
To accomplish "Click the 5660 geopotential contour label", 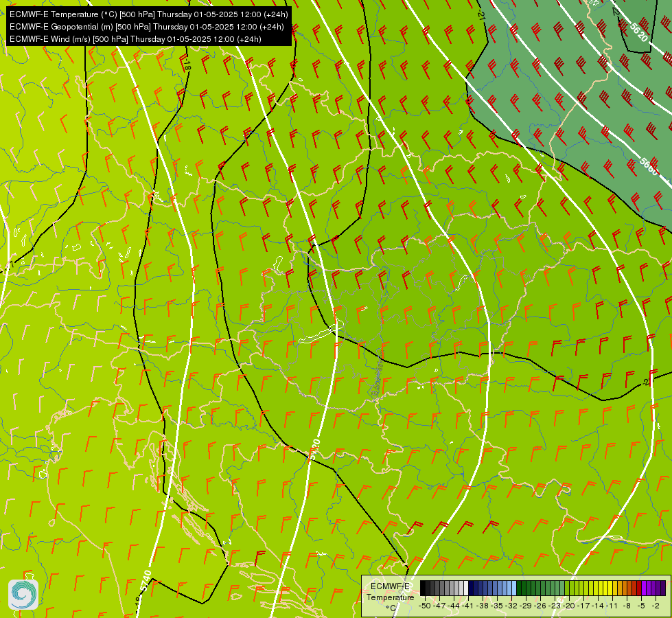I will (648, 166).
